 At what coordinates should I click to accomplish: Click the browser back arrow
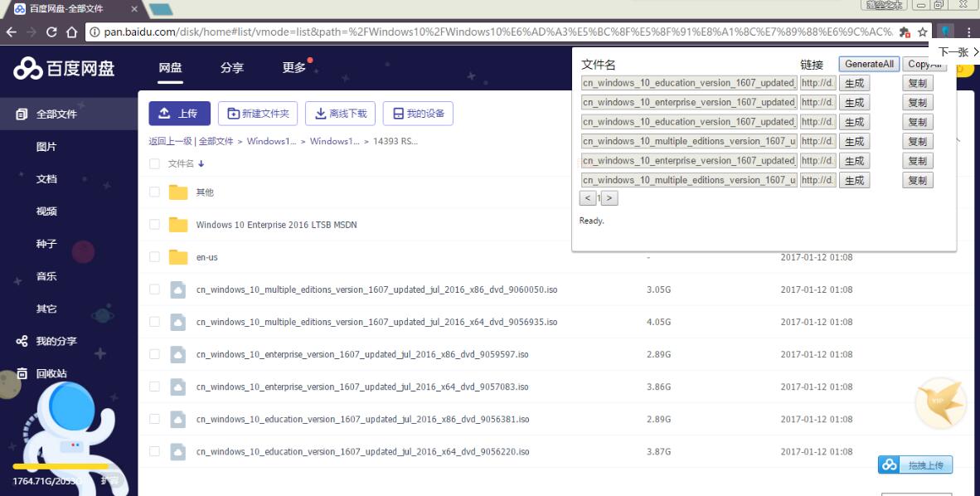[11, 32]
